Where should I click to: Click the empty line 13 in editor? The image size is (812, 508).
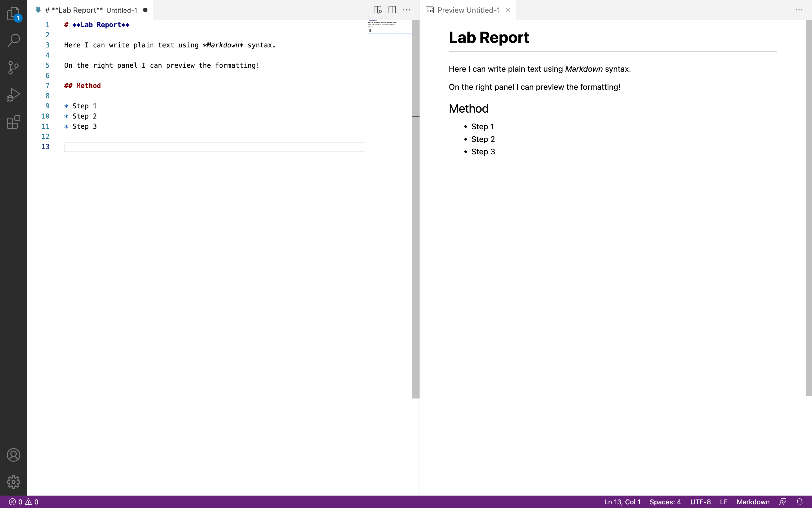pos(215,146)
